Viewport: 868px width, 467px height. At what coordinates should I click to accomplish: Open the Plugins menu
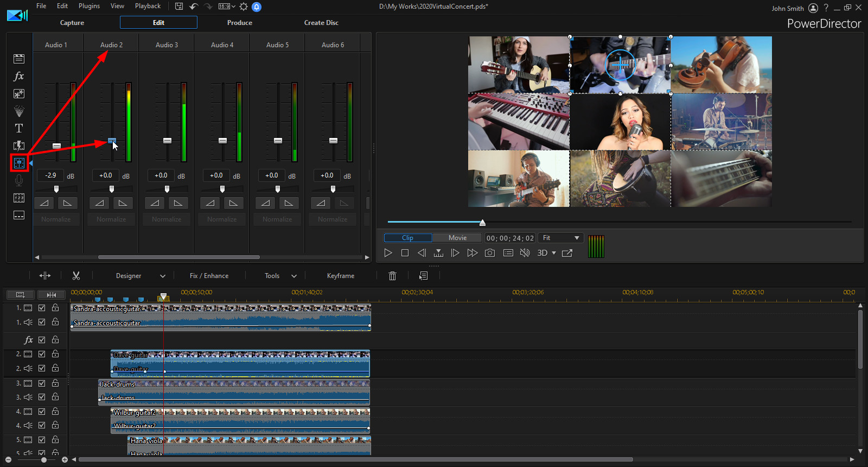89,6
